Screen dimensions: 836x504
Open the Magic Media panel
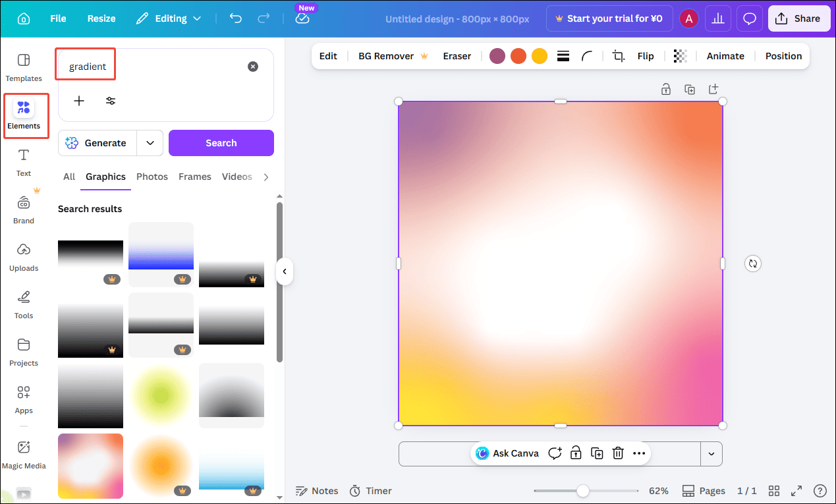[24, 455]
